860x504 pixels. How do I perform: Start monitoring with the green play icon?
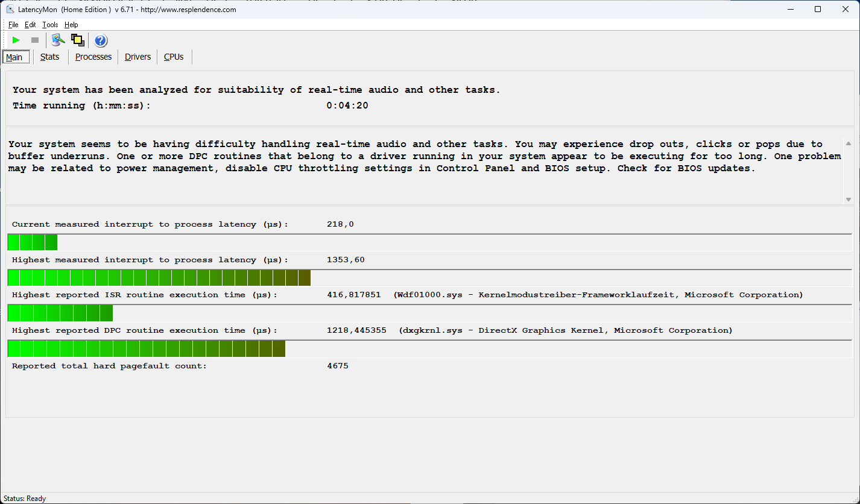tap(16, 40)
